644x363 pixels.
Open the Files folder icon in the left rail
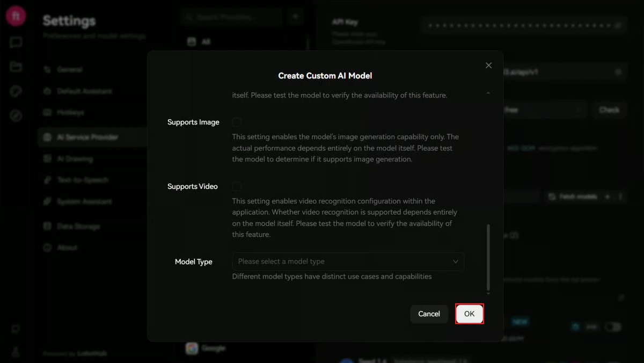click(x=16, y=67)
